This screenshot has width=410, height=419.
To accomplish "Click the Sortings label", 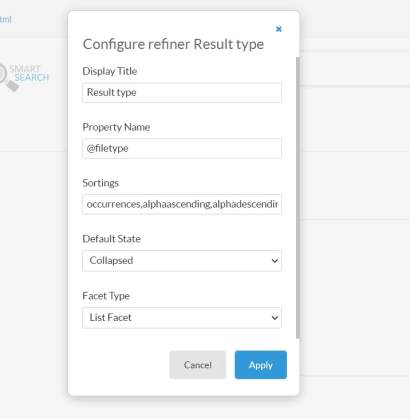I will pos(100,183).
